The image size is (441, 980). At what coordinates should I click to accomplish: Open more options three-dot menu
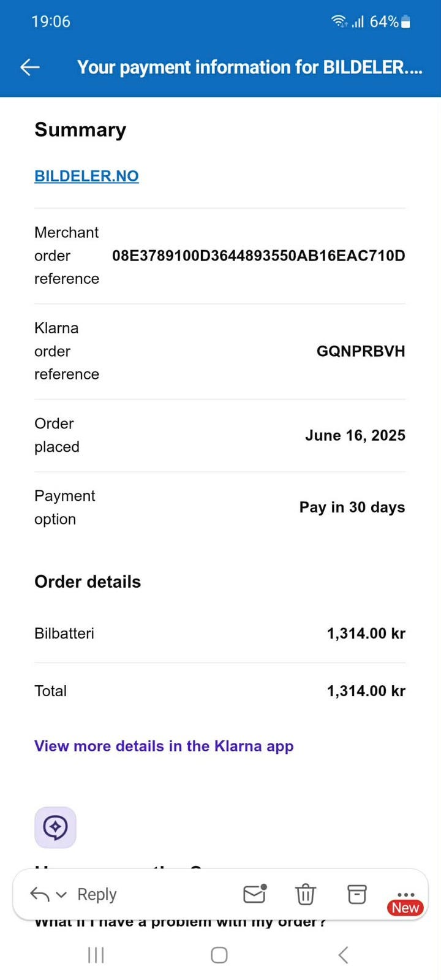(406, 895)
